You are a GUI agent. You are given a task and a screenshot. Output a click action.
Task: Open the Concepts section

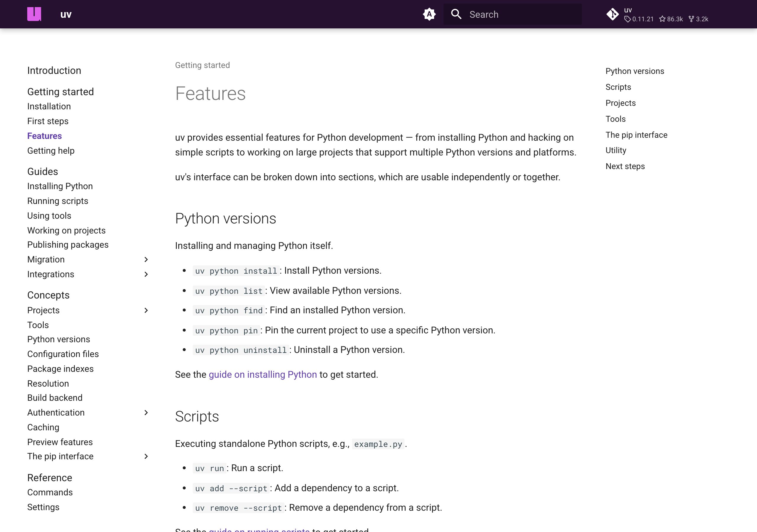tap(48, 295)
